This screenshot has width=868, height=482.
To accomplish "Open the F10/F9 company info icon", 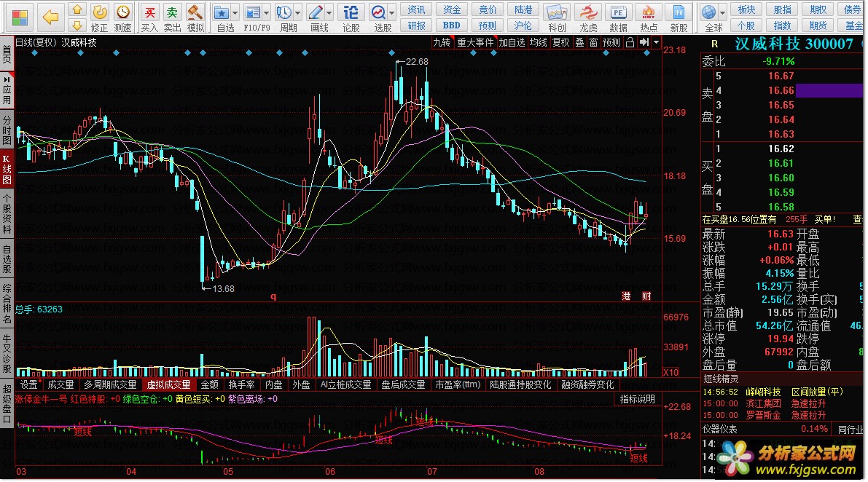I will point(252,12).
